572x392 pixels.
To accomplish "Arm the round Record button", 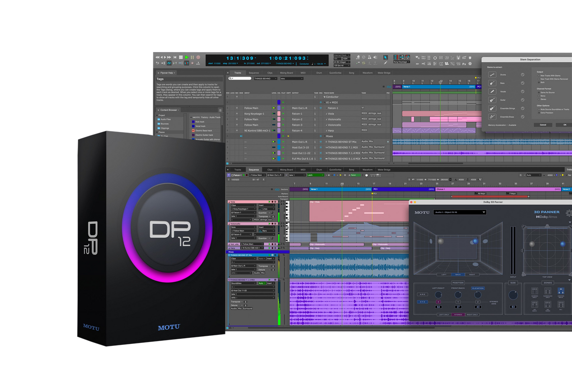I will (198, 57).
